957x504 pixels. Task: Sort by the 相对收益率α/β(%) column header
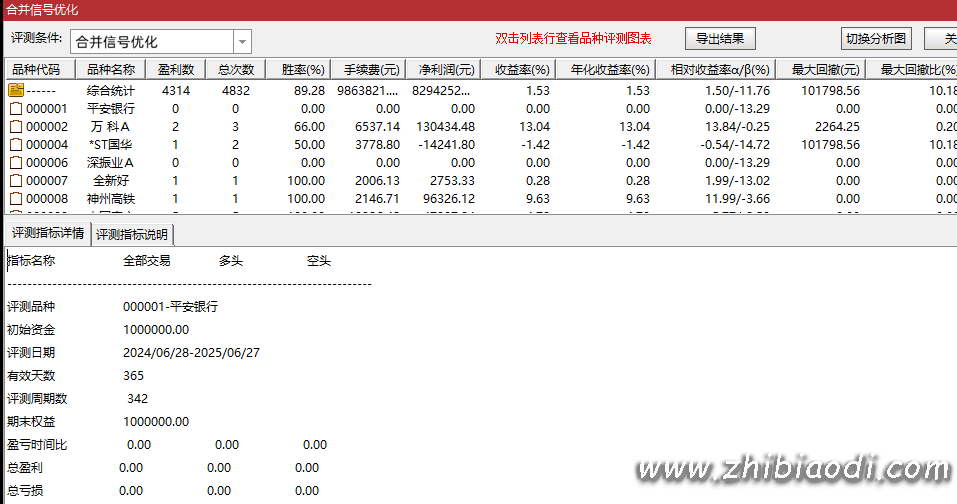click(x=716, y=70)
